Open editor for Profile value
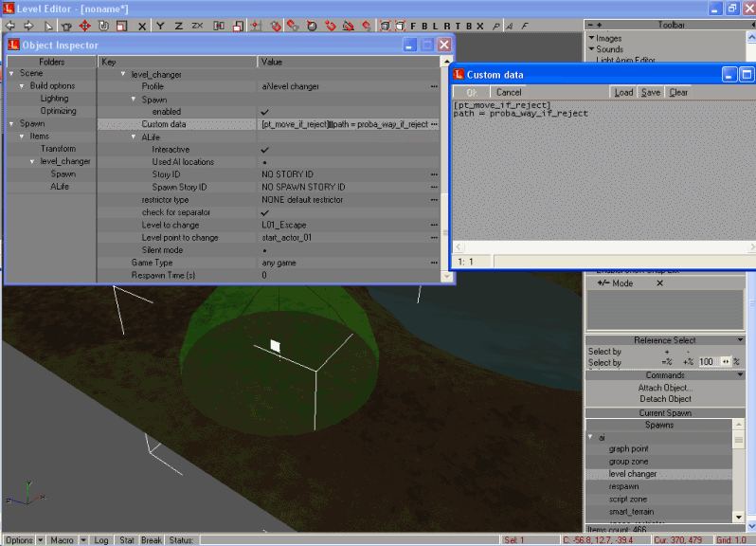The image size is (756, 546). tap(434, 87)
